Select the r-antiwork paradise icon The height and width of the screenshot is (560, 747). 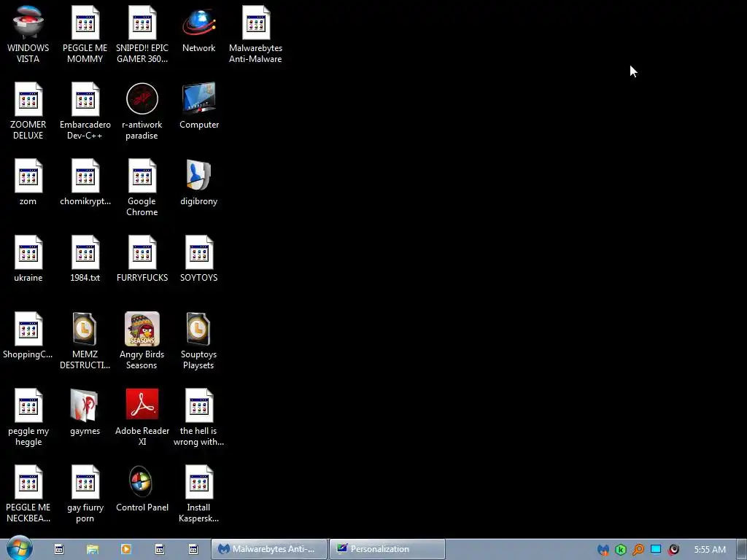142,111
